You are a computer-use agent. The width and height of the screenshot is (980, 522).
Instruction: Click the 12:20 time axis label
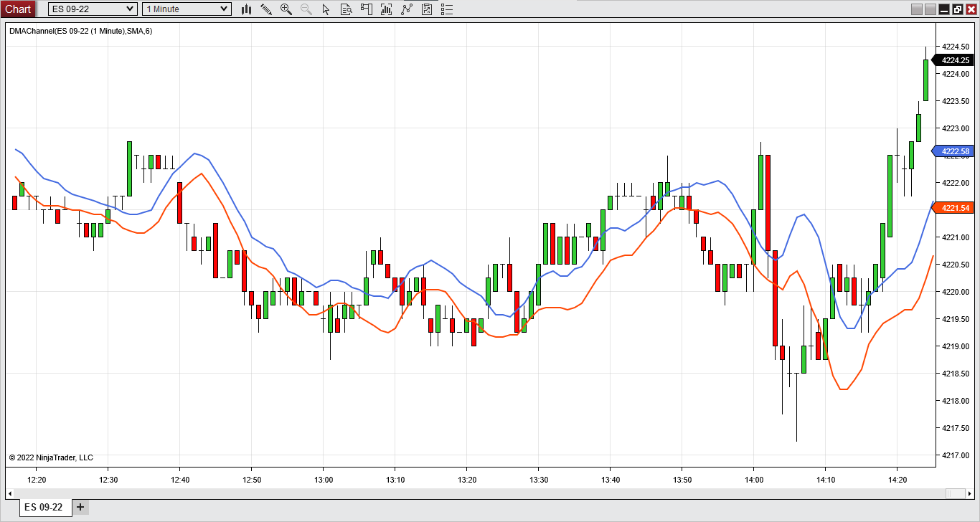pos(37,480)
